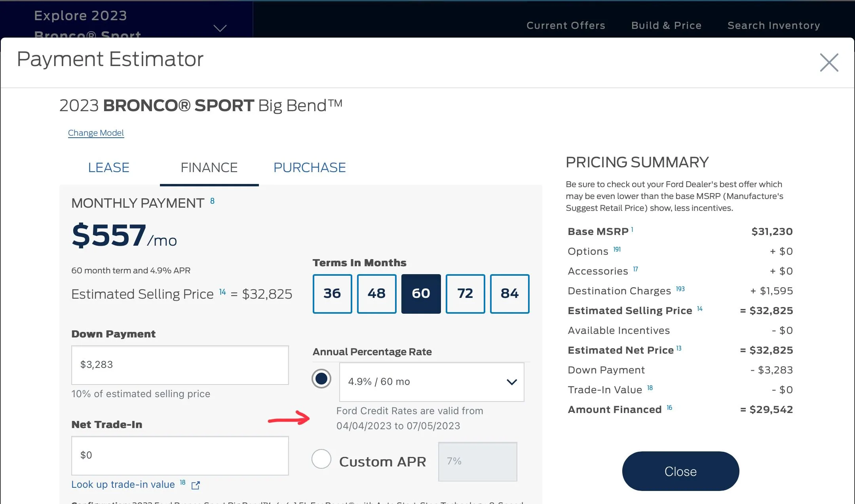Open footnote 13 next to Estimated Net Price
The image size is (855, 504).
click(679, 348)
